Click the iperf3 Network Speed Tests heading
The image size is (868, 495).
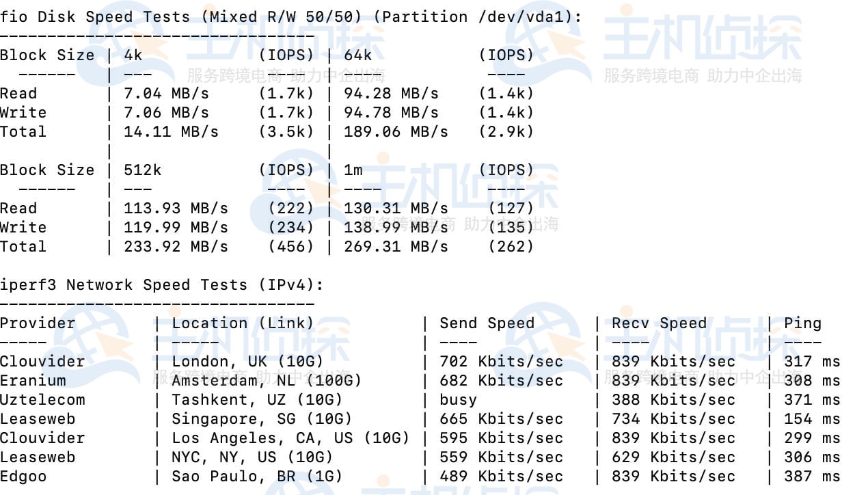coord(161,285)
